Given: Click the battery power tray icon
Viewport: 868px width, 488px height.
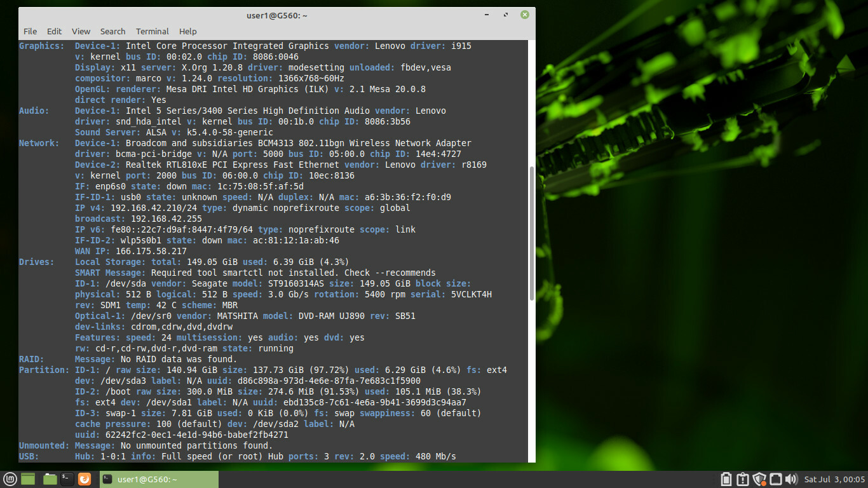Looking at the screenshot, I should [x=726, y=479].
